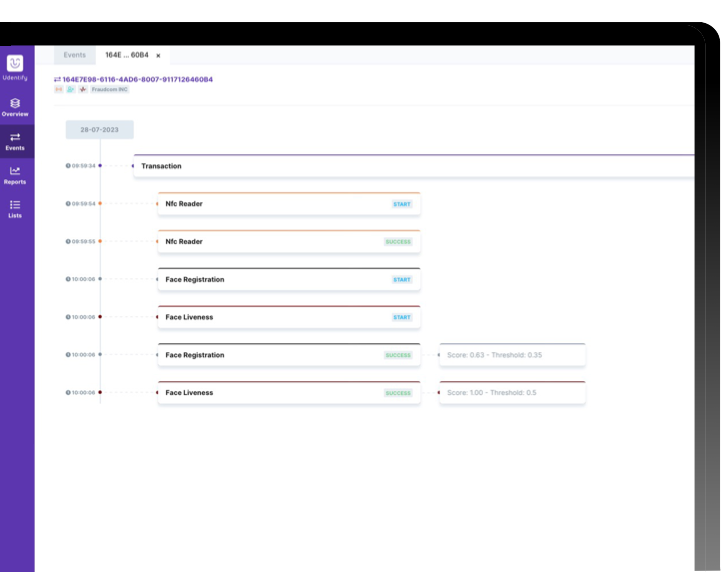Open the Lists section in sidebar
The width and height of the screenshot is (724, 572).
[x=15, y=208]
